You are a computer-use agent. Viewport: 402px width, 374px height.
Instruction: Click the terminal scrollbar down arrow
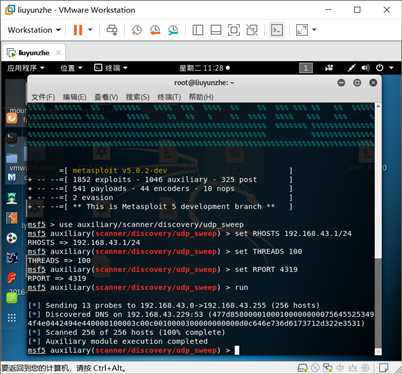tap(378, 351)
